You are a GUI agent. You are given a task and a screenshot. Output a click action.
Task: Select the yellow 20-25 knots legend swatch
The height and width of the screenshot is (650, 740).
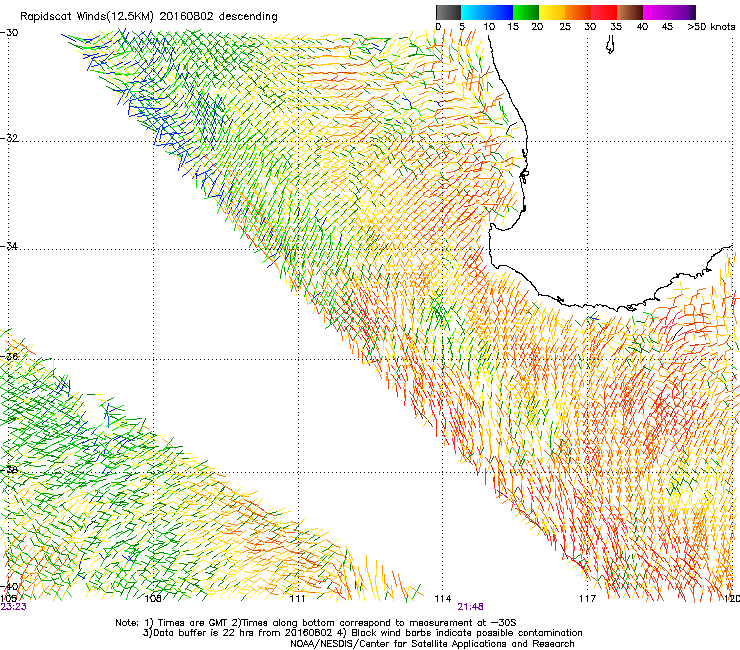[552, 12]
